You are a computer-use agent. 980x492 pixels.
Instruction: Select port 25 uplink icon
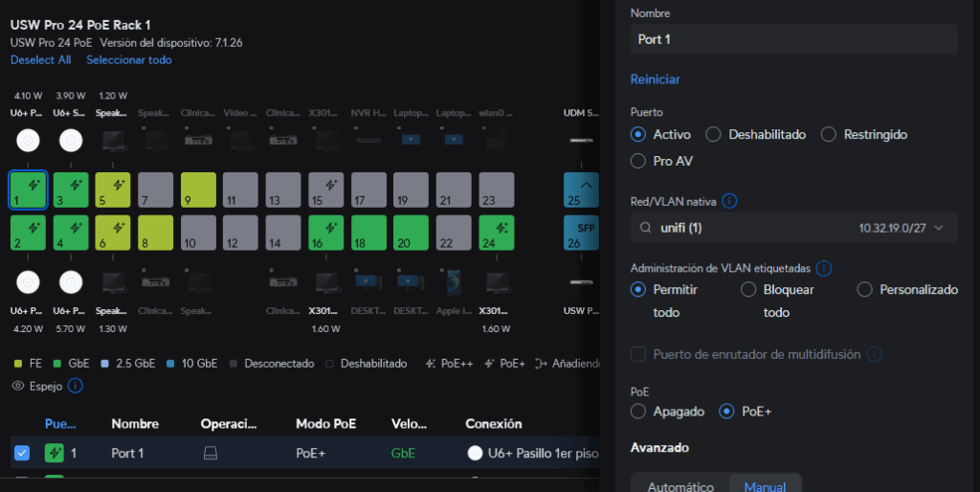point(580,190)
